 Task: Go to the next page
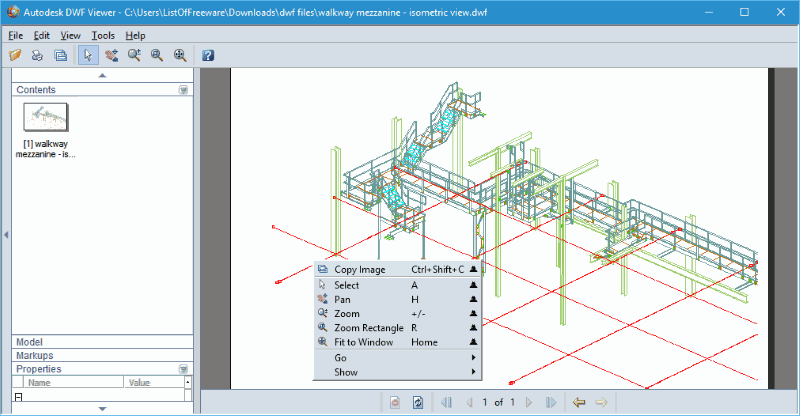point(529,402)
